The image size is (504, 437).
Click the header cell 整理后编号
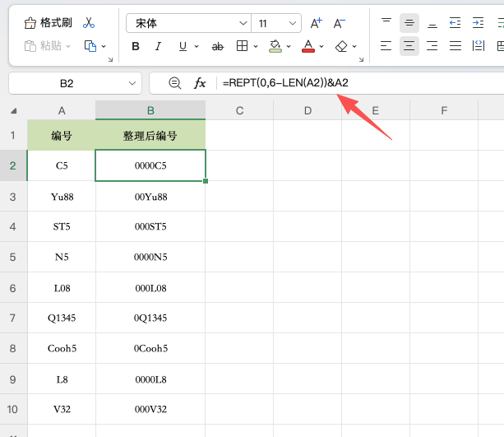(150, 135)
